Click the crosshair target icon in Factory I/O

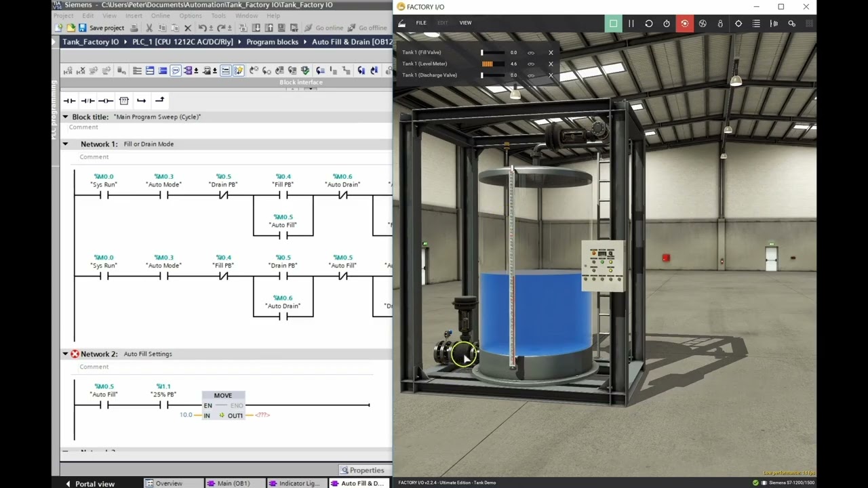(x=738, y=23)
